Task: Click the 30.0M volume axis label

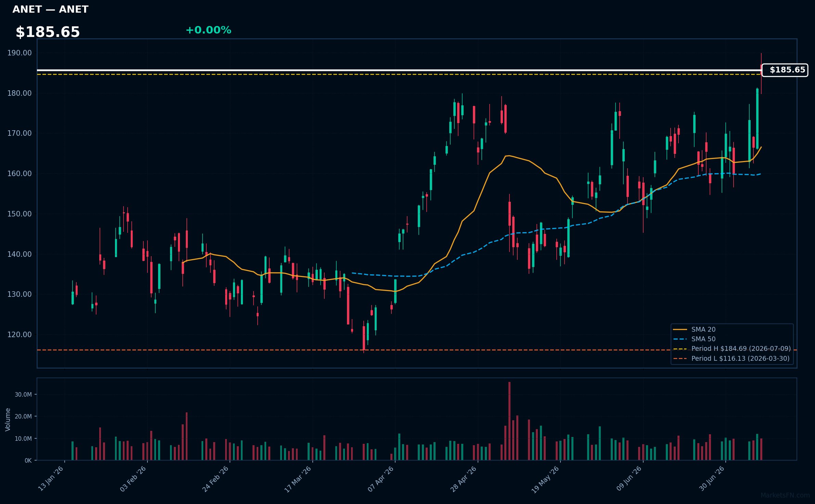Action: (23, 395)
